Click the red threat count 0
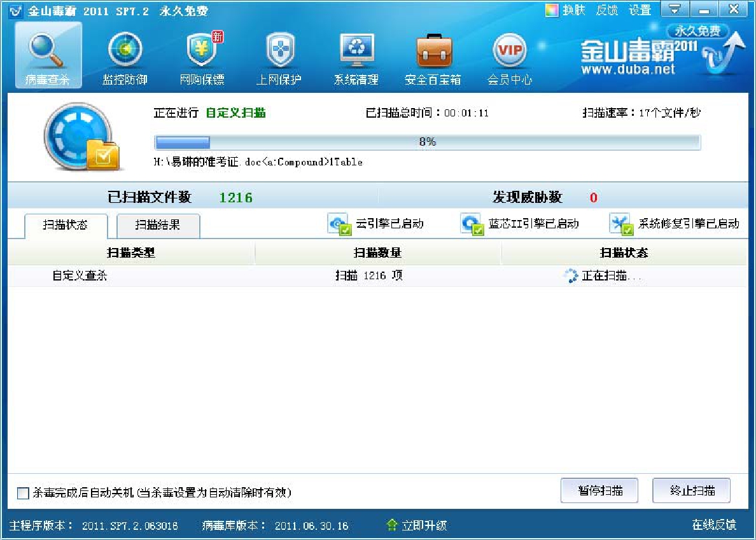Viewport: 756px width, 540px height. pyautogui.click(x=594, y=198)
